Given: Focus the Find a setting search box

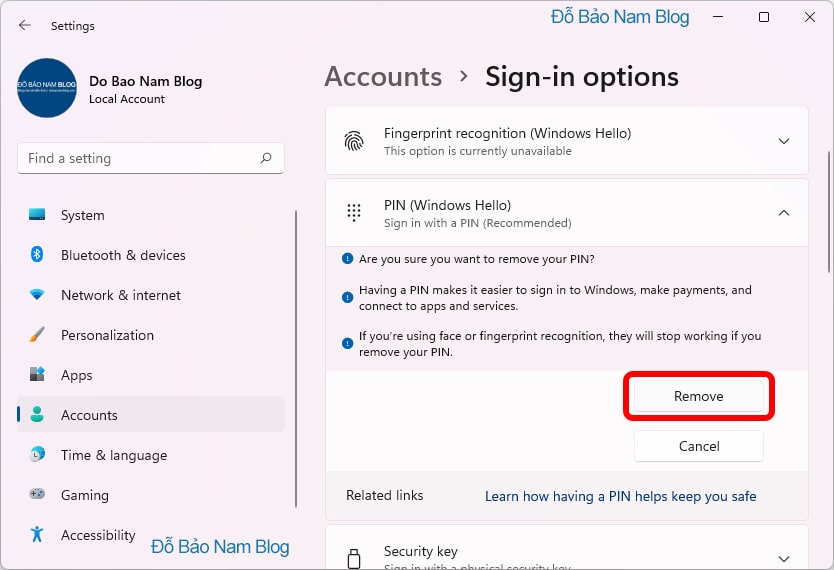Looking at the screenshot, I should (x=151, y=158).
